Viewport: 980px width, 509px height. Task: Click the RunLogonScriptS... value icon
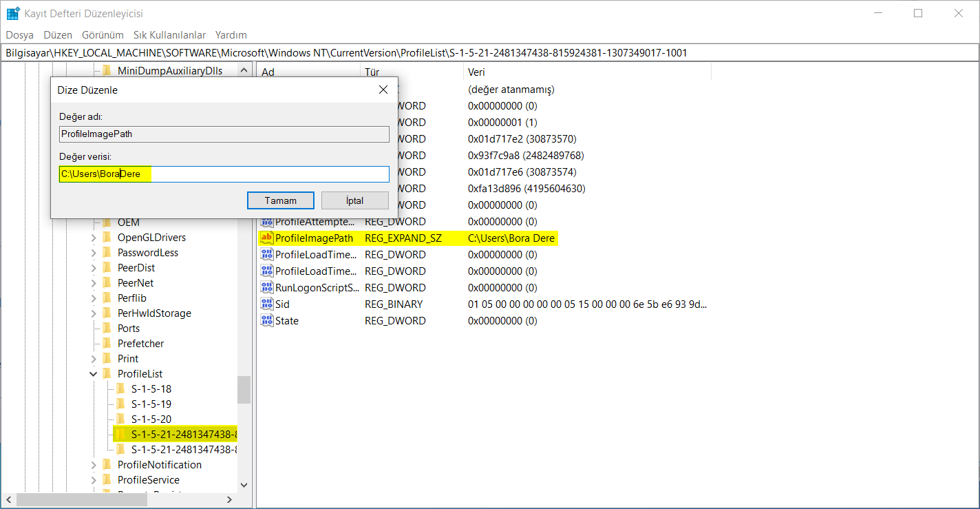[266, 288]
